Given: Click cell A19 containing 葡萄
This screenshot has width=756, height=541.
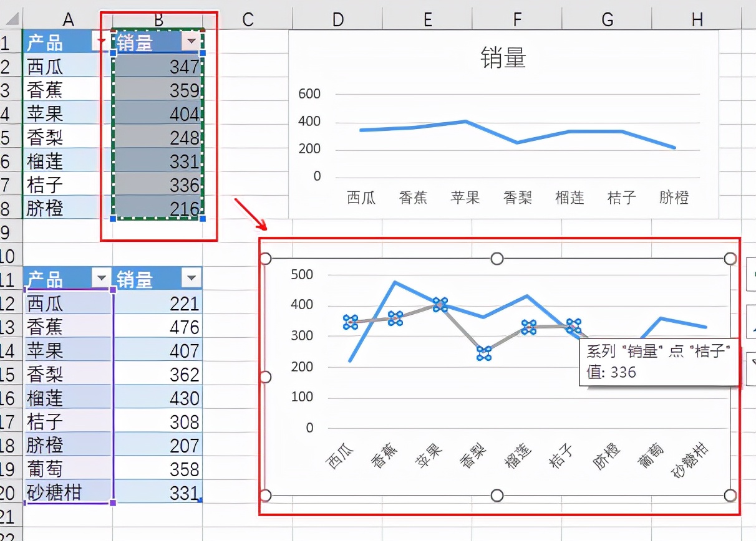Looking at the screenshot, I should (68, 468).
